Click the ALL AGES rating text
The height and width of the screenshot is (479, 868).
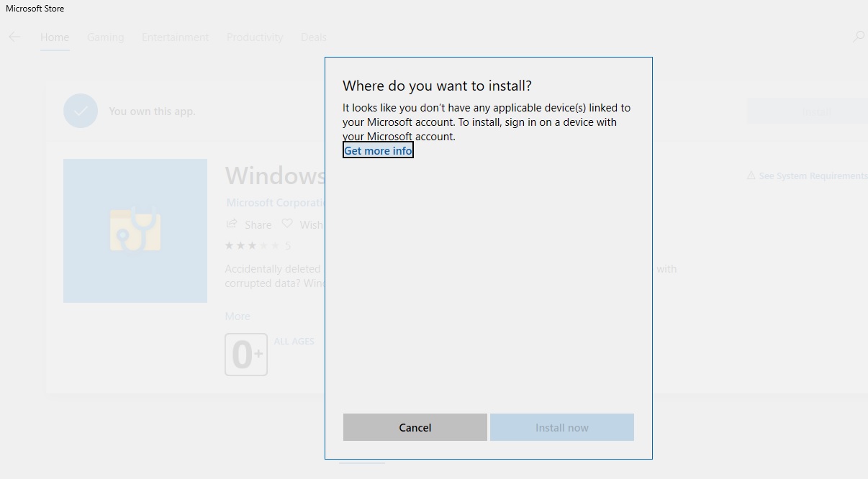pyautogui.click(x=294, y=341)
